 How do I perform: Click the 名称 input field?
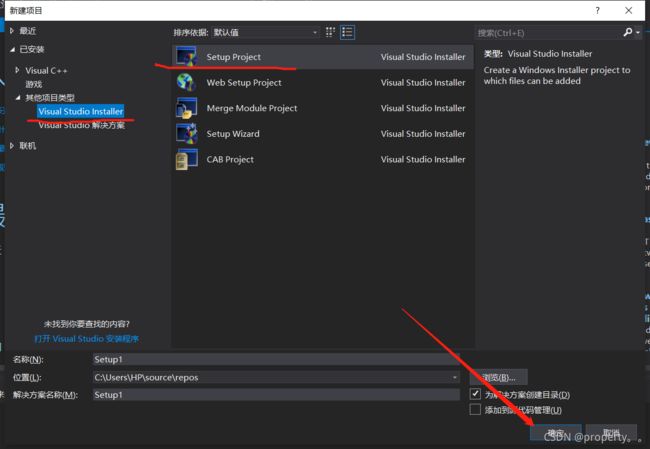[x=270, y=359]
